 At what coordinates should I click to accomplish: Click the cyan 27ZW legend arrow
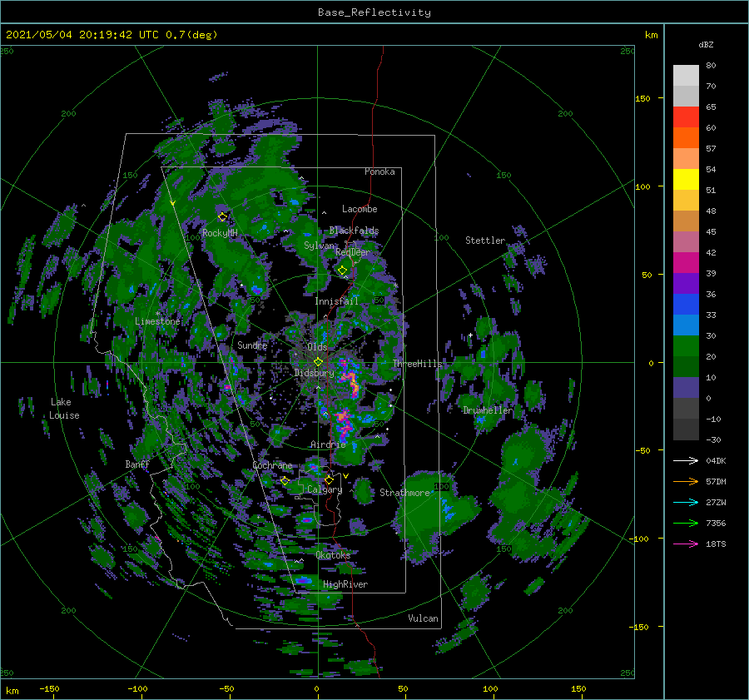(686, 503)
